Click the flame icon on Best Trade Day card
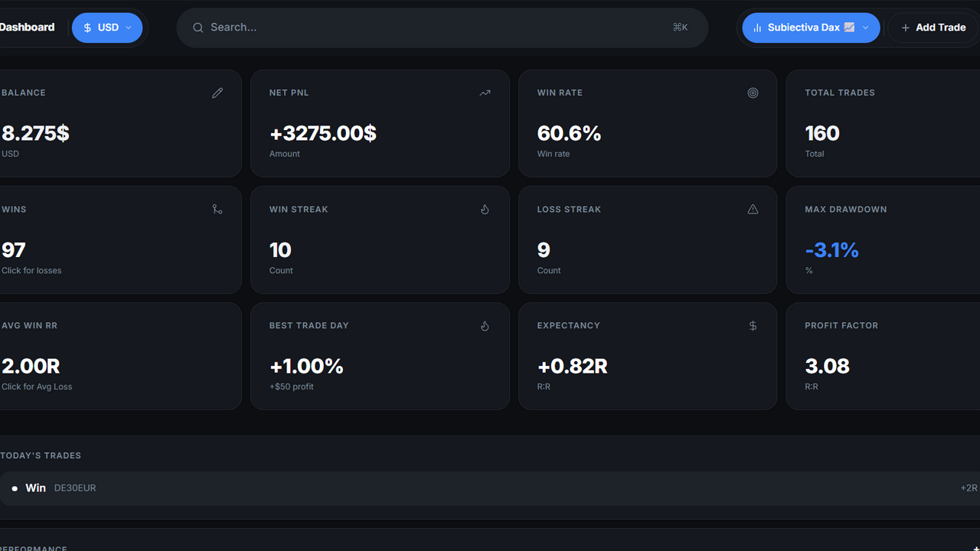Screen dimensions: 980x551 click(x=485, y=326)
